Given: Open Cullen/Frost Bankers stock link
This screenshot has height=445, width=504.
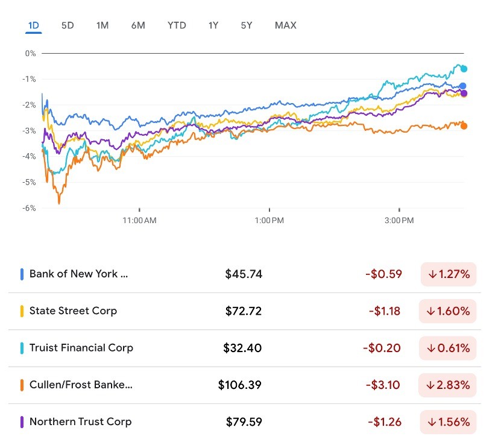Looking at the screenshot, I should coord(80,385).
